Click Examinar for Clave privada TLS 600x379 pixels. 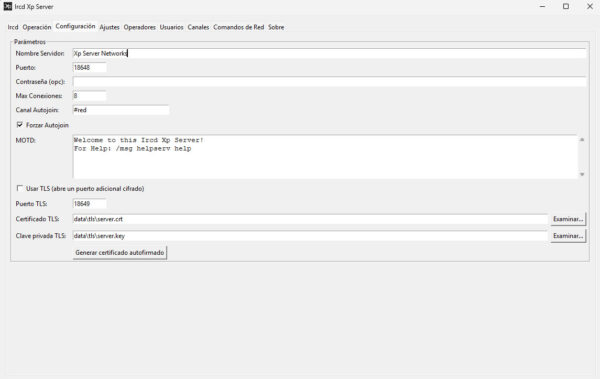click(x=568, y=236)
